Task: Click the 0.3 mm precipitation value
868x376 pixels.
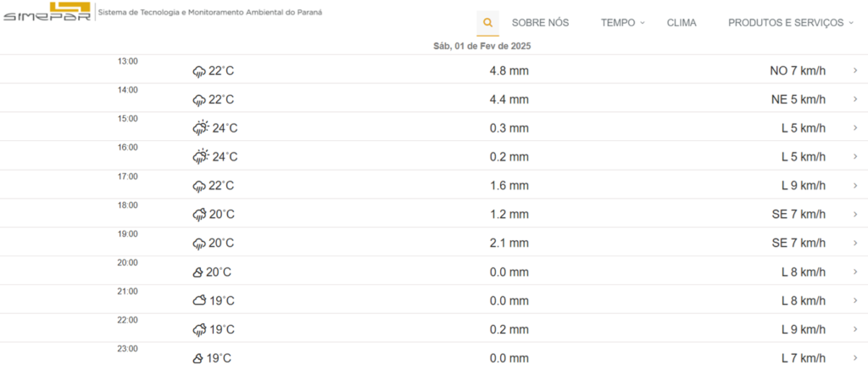Action: click(509, 129)
